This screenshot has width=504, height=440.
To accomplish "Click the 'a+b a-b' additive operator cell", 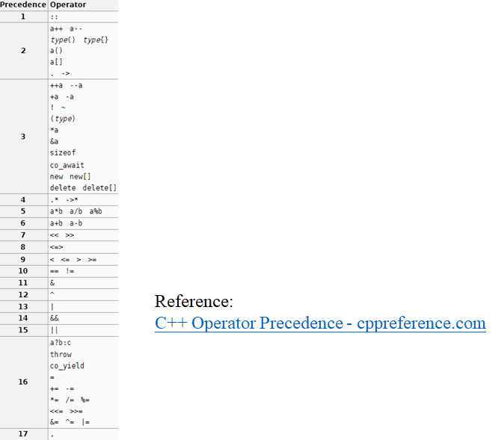I will 83,223.
